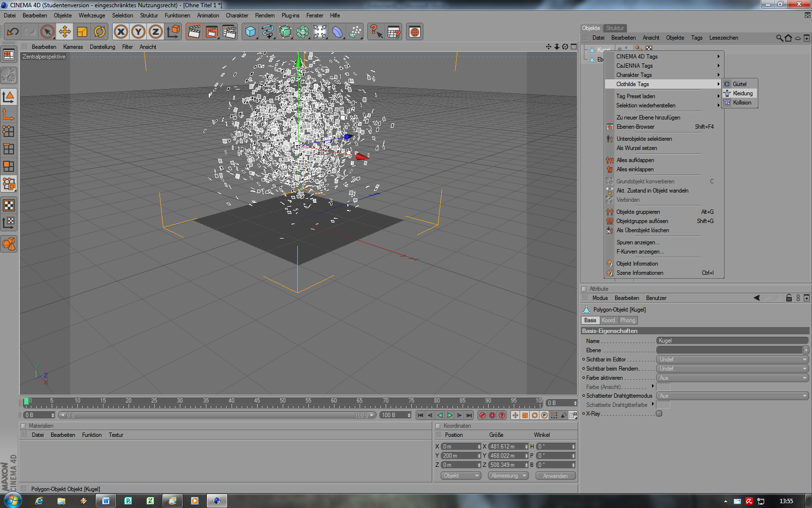The image size is (812, 508).
Task: Click the layout switch icon in the left sidebar
Action: pos(9,55)
